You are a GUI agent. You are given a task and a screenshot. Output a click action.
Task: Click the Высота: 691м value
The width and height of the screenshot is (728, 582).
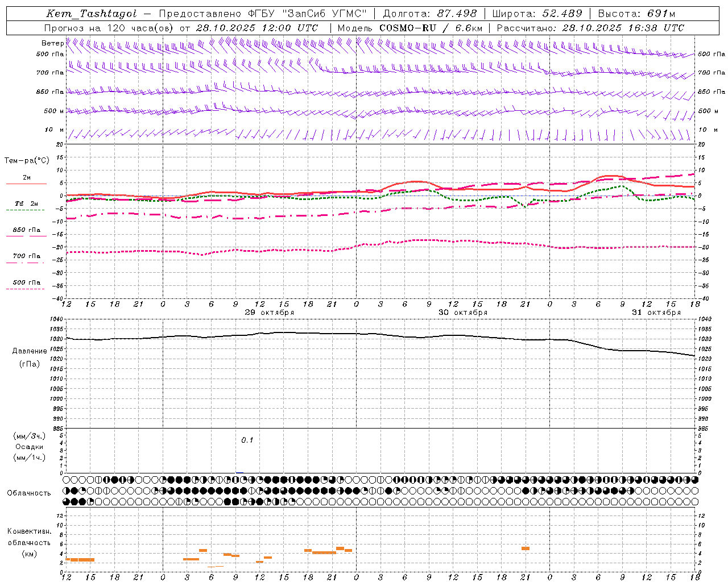tap(637, 14)
